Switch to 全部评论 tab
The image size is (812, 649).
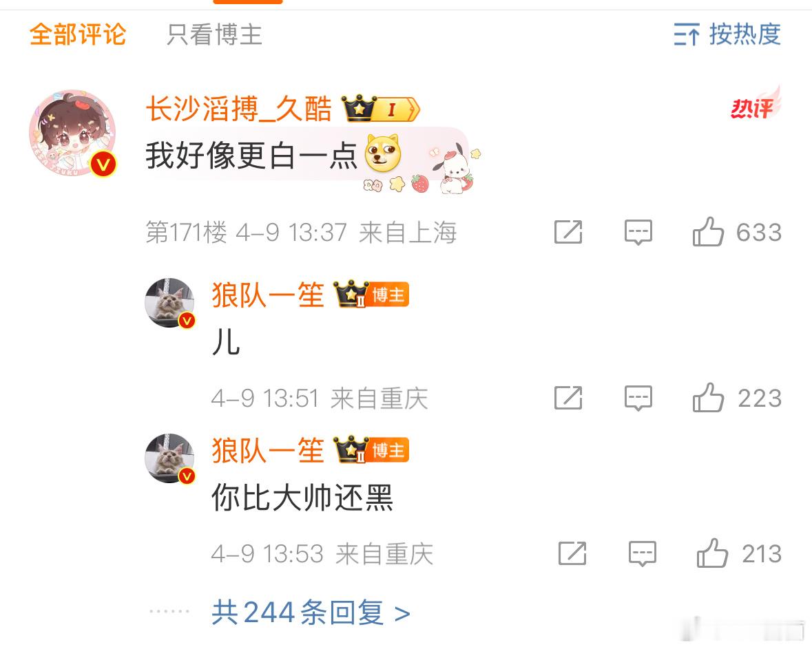[78, 34]
